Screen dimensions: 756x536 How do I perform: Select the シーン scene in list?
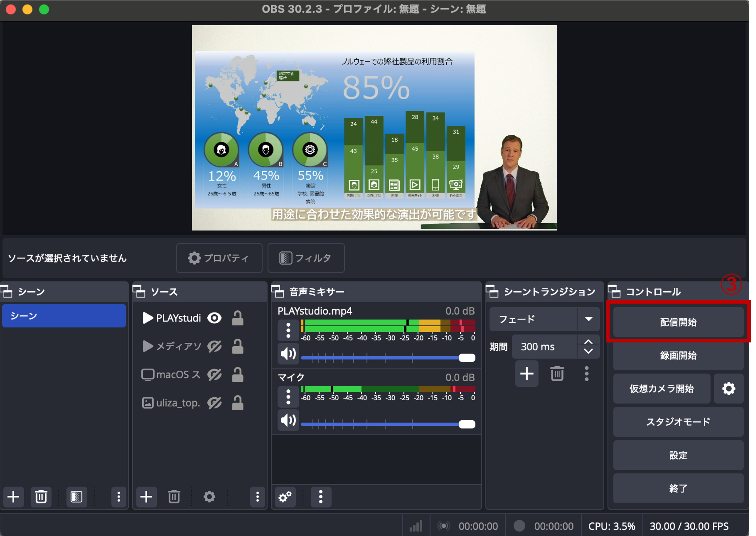(x=64, y=316)
